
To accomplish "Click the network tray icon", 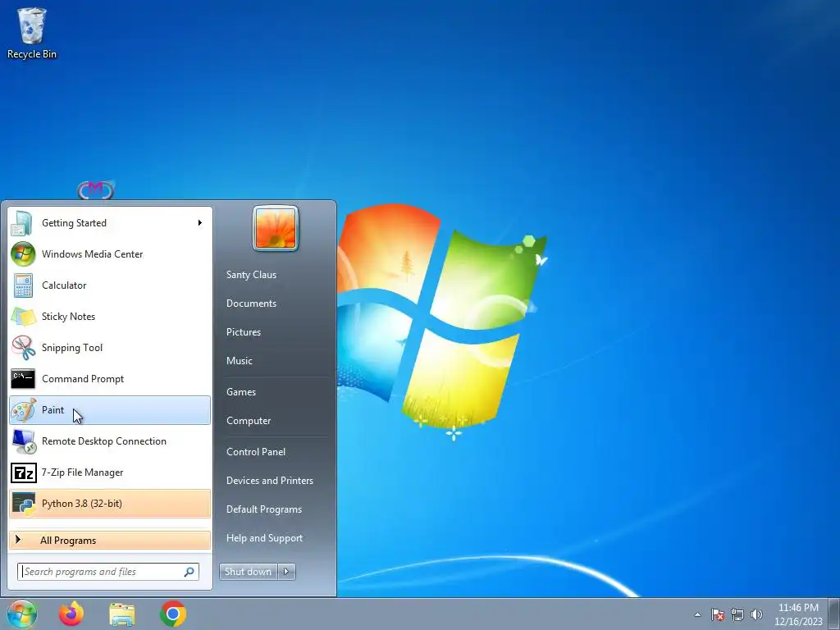I will (x=737, y=614).
